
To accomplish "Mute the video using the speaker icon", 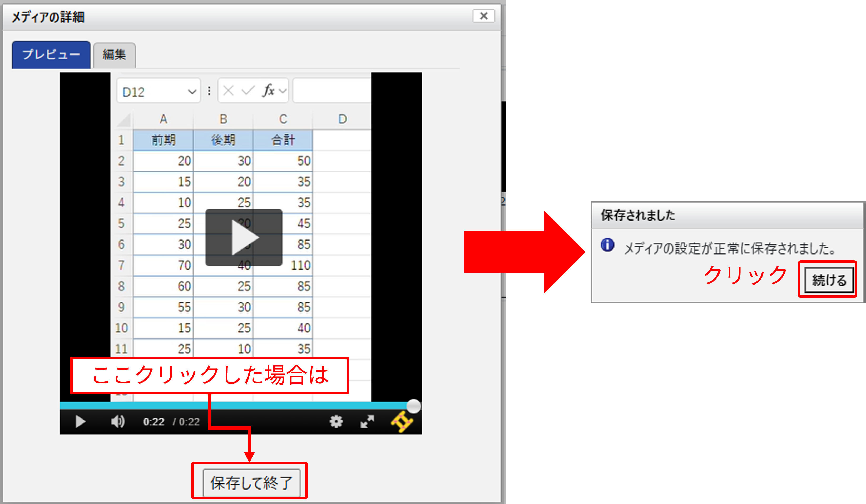I will click(118, 422).
